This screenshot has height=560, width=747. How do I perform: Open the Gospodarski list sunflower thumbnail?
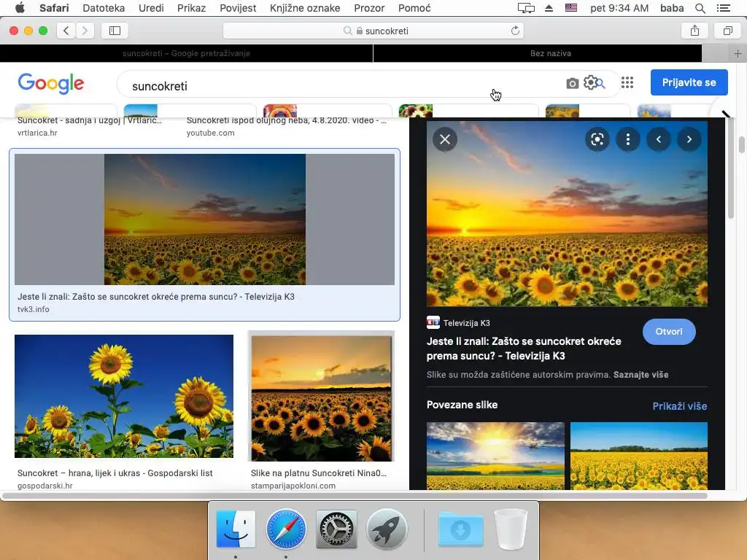(x=124, y=396)
